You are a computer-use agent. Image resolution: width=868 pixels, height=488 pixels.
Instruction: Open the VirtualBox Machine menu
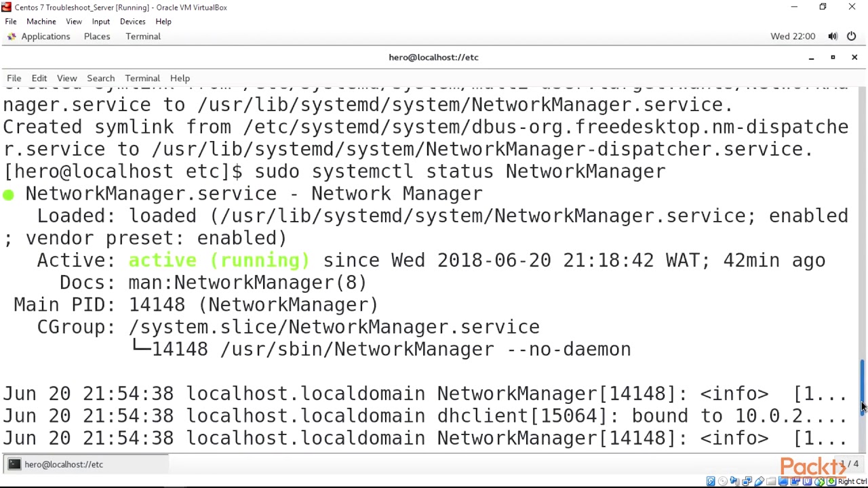41,22
